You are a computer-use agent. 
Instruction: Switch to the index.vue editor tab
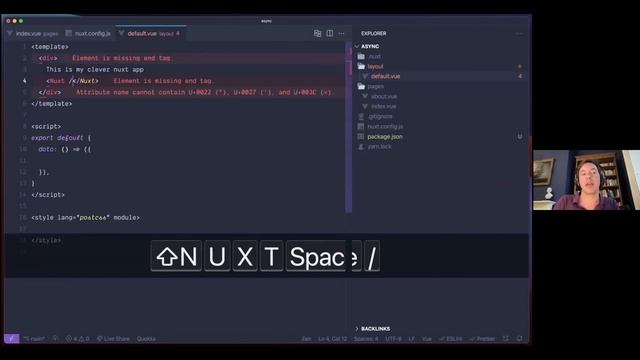click(33, 33)
